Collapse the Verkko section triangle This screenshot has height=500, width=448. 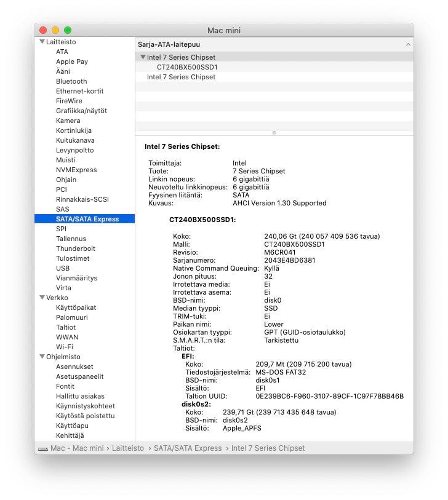pos(42,298)
